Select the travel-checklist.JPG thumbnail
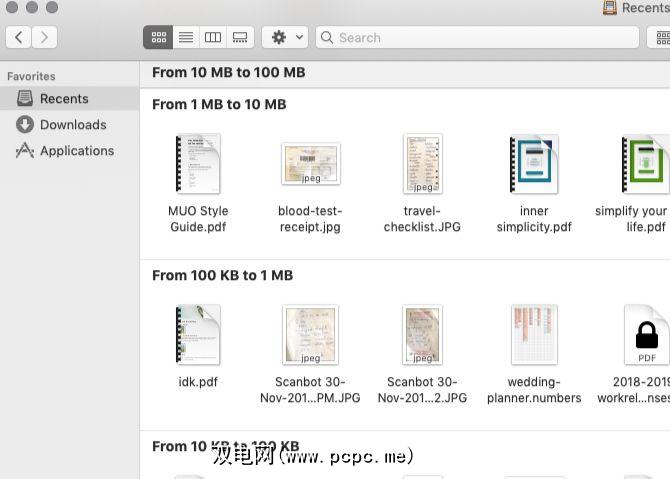Viewport: 670px width, 479px height. [x=423, y=164]
